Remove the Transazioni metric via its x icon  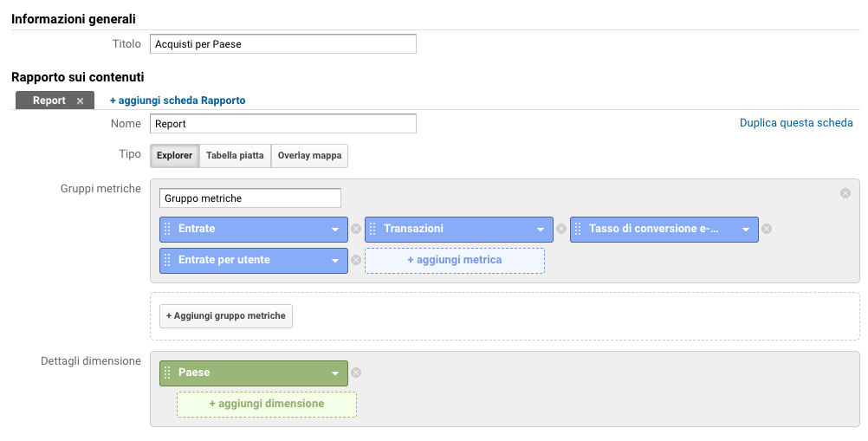point(561,229)
